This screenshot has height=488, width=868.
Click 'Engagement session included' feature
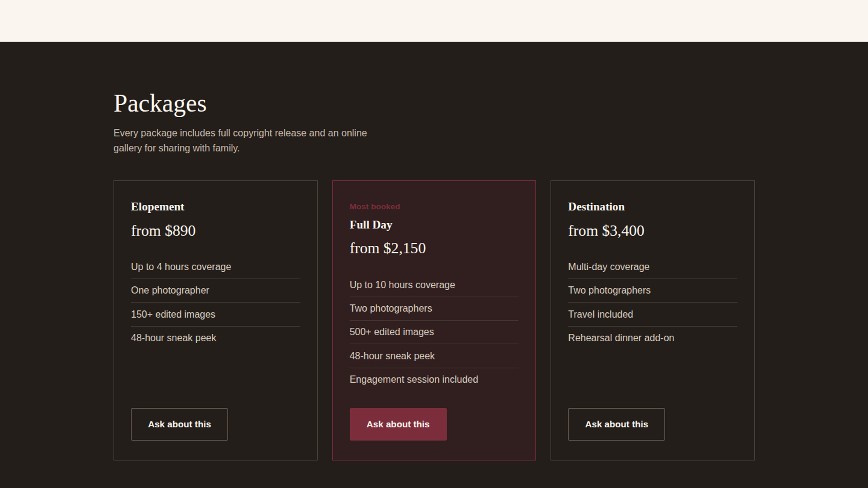click(x=434, y=380)
